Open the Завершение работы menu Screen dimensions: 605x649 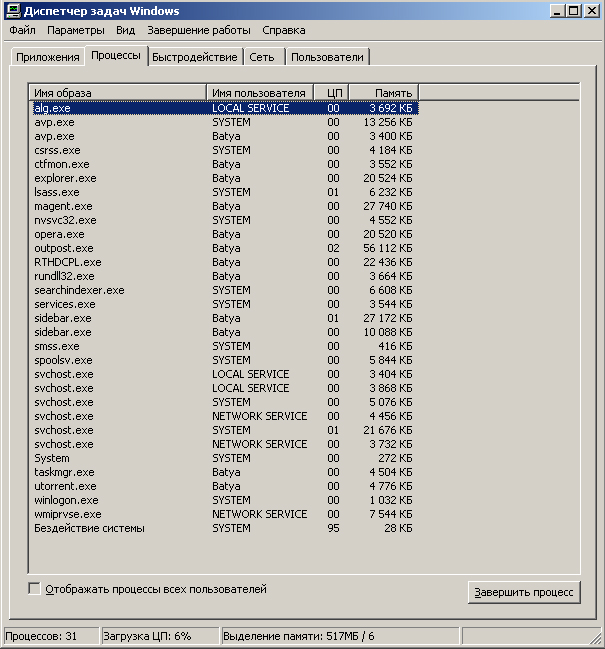[x=198, y=31]
